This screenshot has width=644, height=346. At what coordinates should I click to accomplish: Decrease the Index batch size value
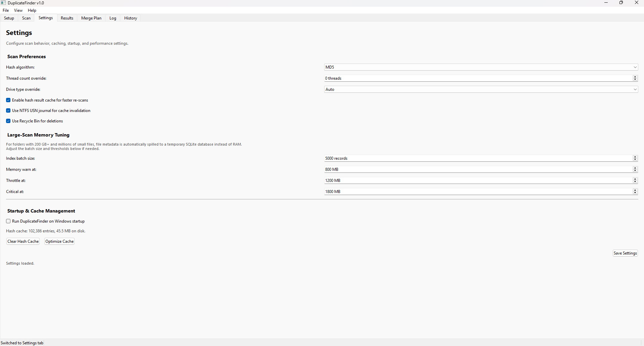click(x=635, y=160)
